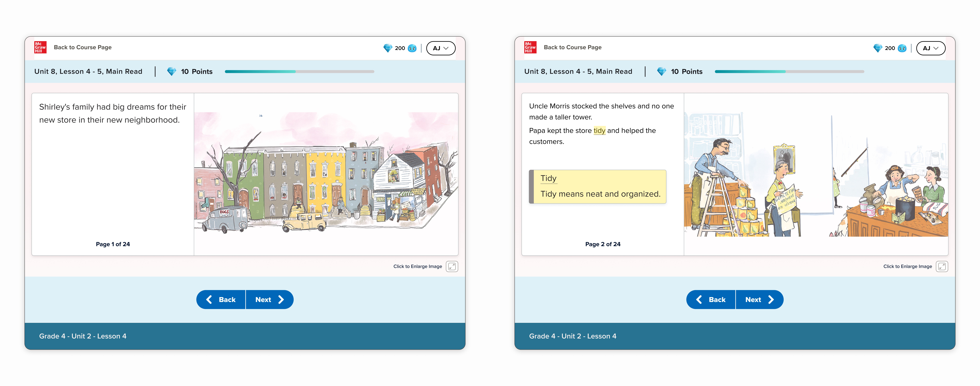This screenshot has width=980, height=386.
Task: Click the blue face avatar icon on Page 1 screen
Action: coord(412,48)
